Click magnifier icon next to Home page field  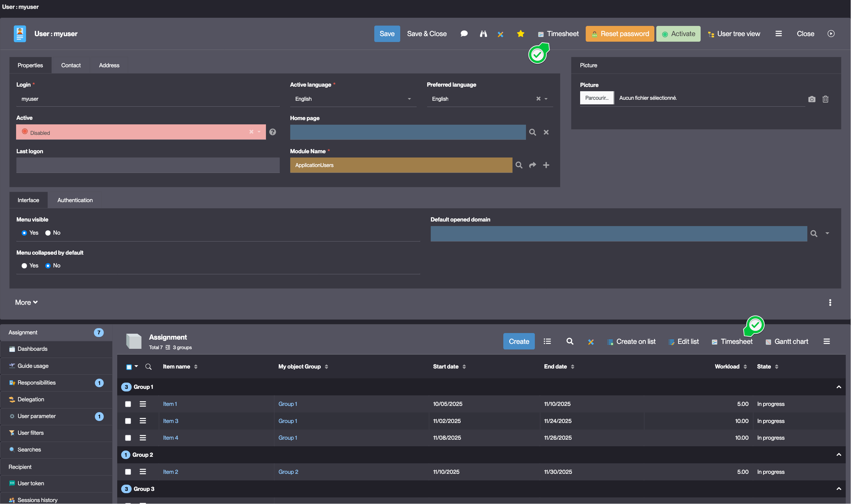(x=532, y=133)
